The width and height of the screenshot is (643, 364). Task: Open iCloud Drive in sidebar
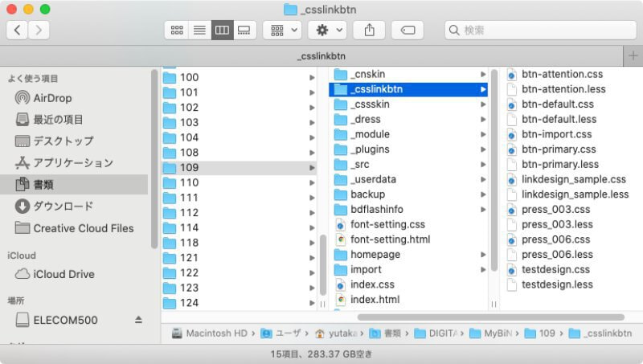tap(63, 274)
